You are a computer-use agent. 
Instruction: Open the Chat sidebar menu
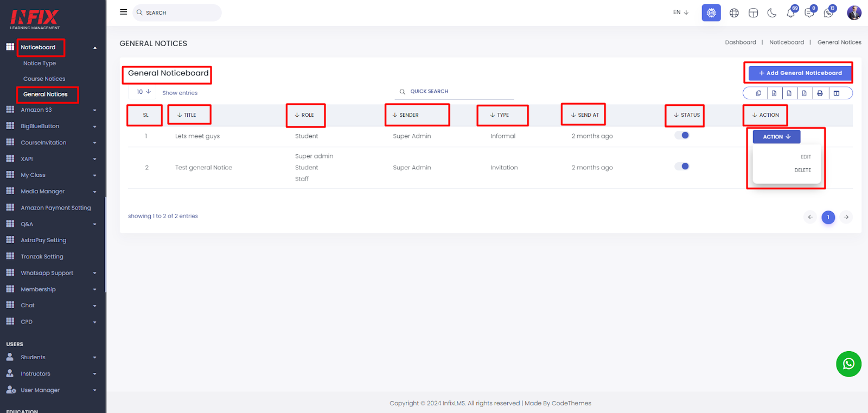tap(53, 305)
